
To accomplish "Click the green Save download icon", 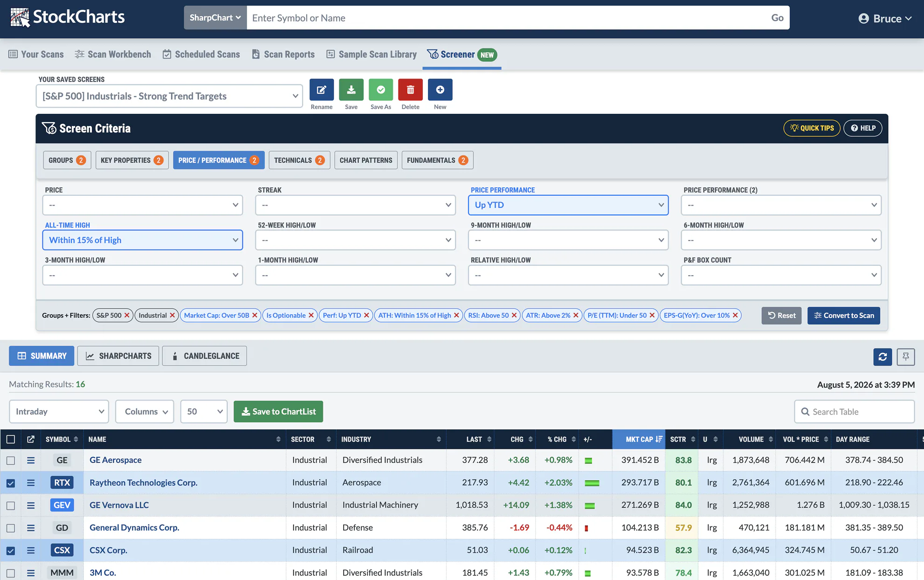I will 351,90.
